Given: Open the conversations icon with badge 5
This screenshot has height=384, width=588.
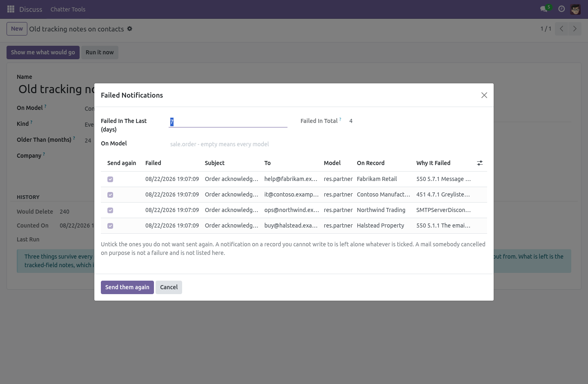Looking at the screenshot, I should [545, 9].
